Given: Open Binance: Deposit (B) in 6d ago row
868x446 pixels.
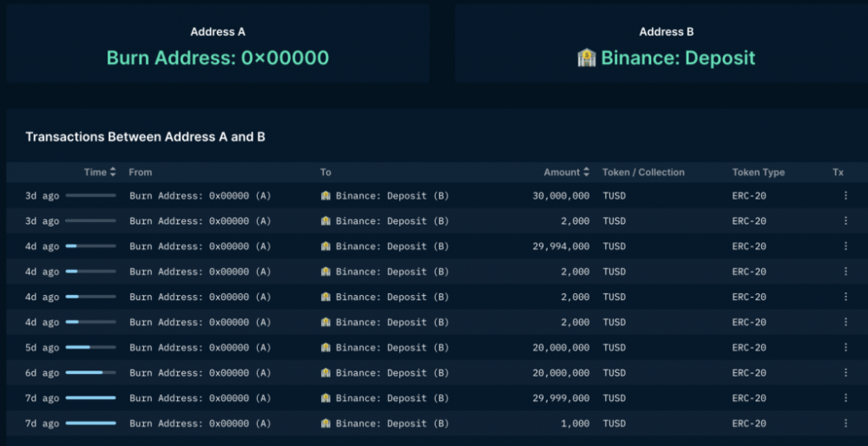Looking at the screenshot, I should (x=392, y=373).
